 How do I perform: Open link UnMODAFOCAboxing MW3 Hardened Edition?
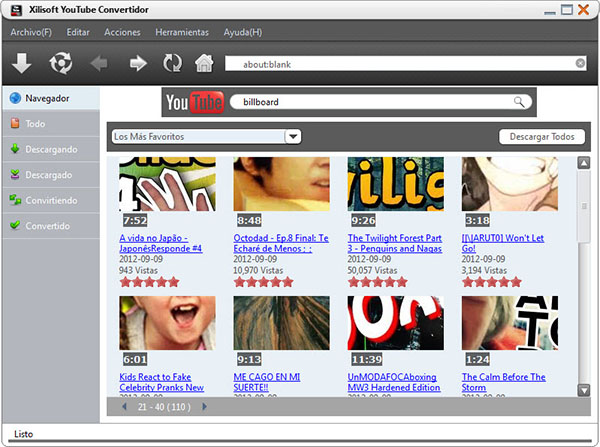(394, 382)
